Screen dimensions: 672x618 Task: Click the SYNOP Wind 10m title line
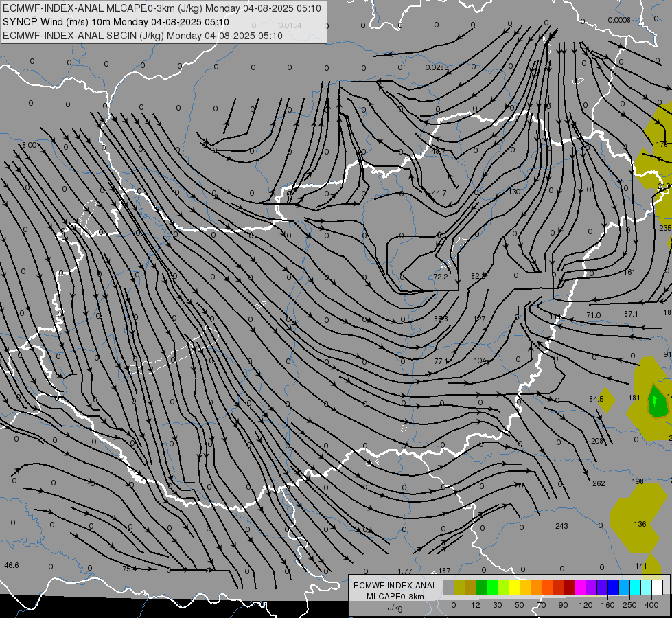tap(116, 22)
